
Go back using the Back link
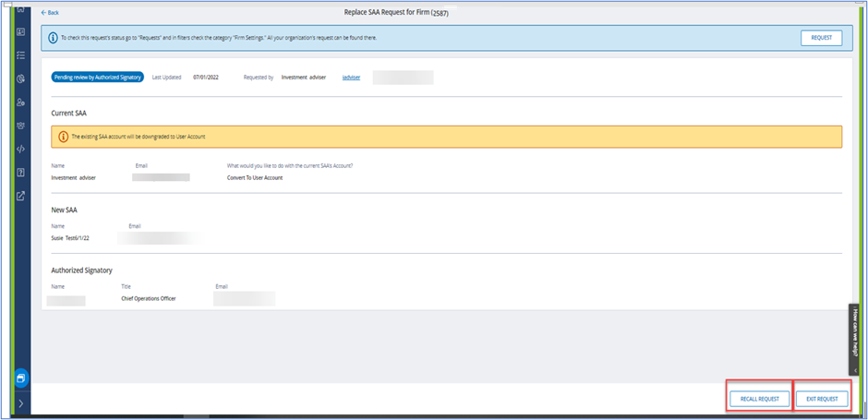(50, 13)
